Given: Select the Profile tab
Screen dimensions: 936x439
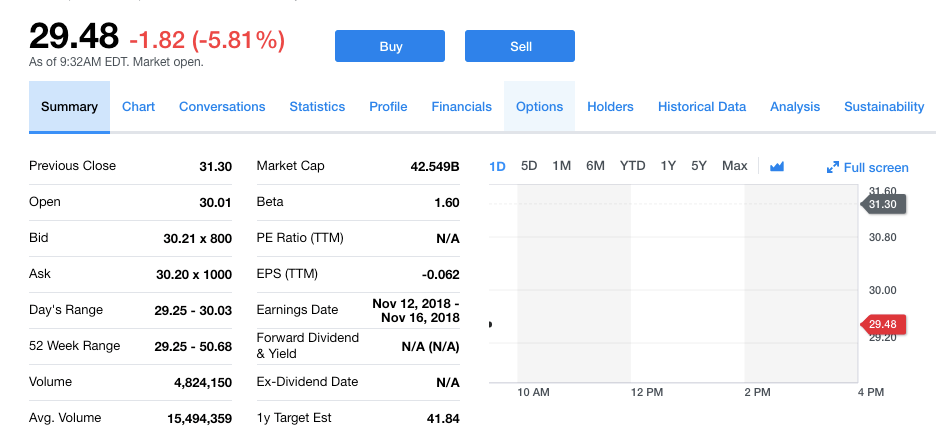Looking at the screenshot, I should click(388, 107).
